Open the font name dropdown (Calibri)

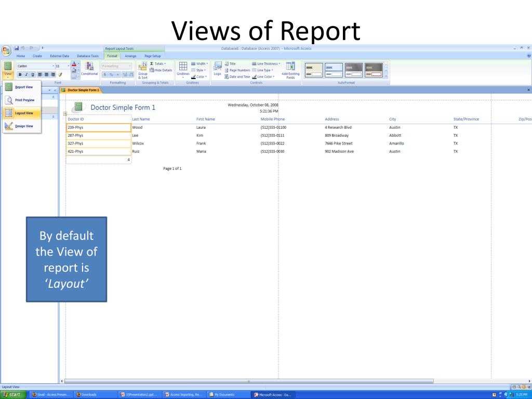(x=54, y=66)
